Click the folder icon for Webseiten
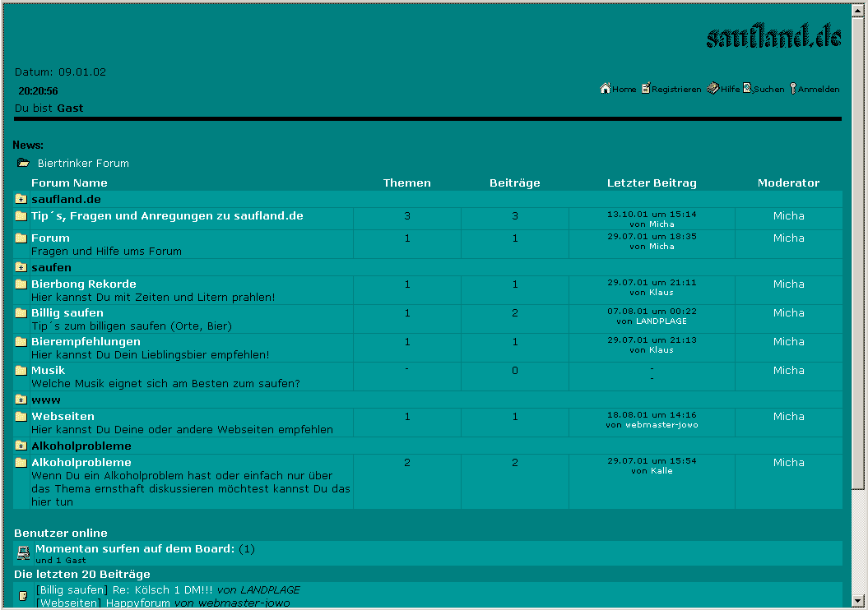The height and width of the screenshot is (610, 868). tap(21, 416)
